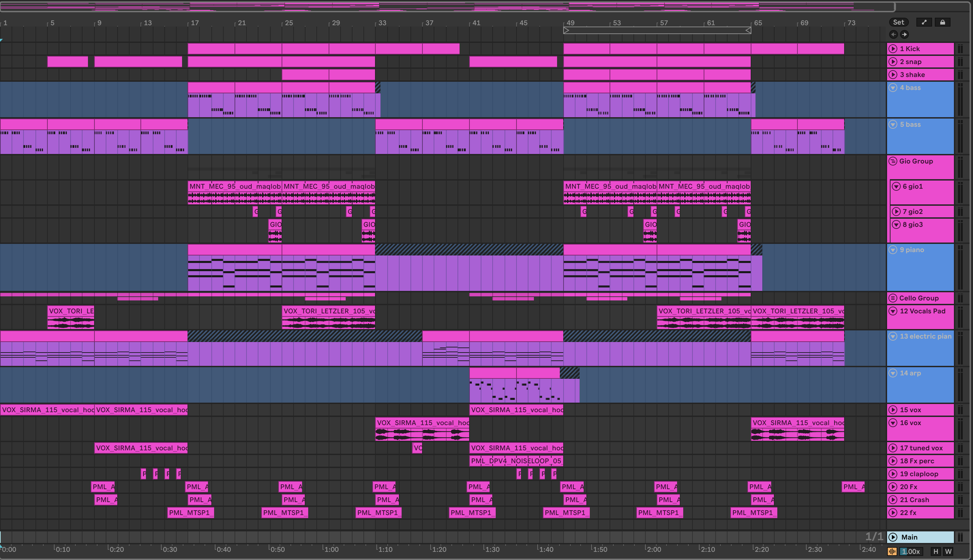Jump to previous locator arrow
Image resolution: width=973 pixels, height=560 pixels.
(893, 34)
